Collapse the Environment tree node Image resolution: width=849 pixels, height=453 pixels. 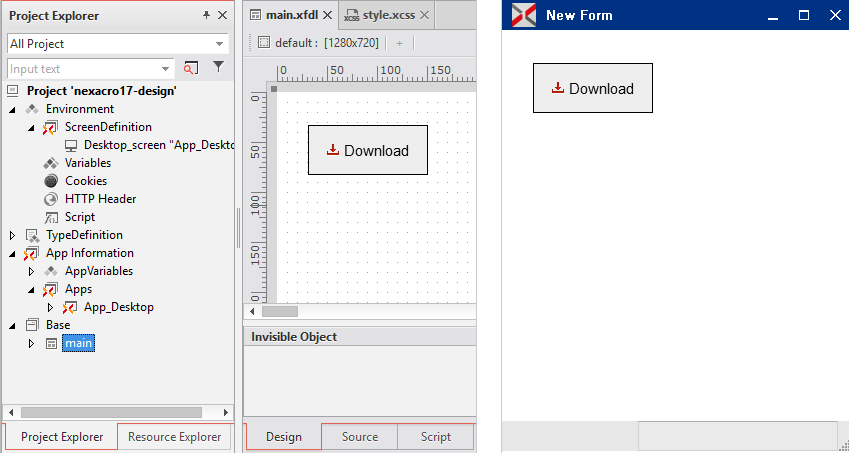click(x=12, y=109)
